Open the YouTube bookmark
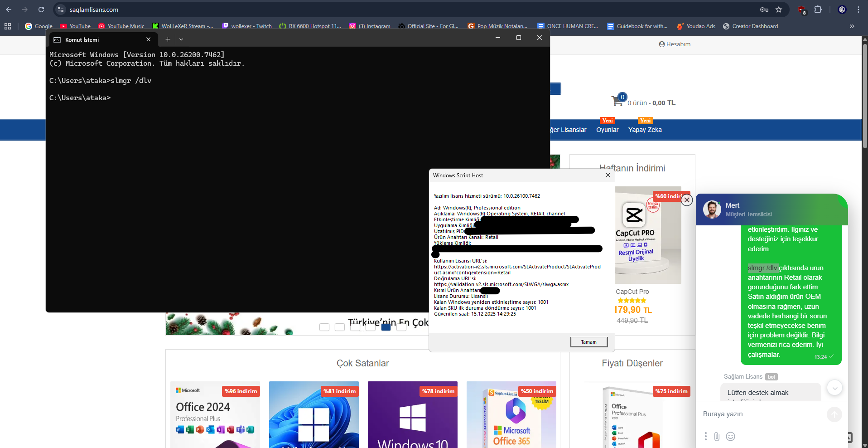The height and width of the screenshot is (448, 868). click(x=75, y=26)
